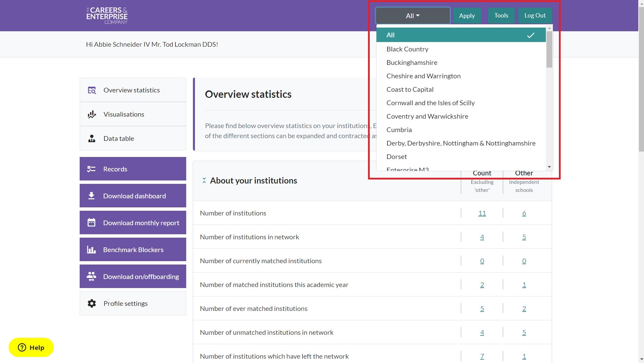The width and height of the screenshot is (644, 363).
Task: Open the All region dropdown
Action: [x=413, y=15]
